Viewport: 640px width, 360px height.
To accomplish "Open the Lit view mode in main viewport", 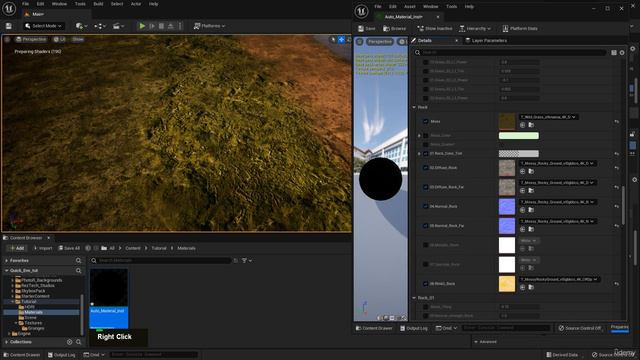I will point(60,39).
